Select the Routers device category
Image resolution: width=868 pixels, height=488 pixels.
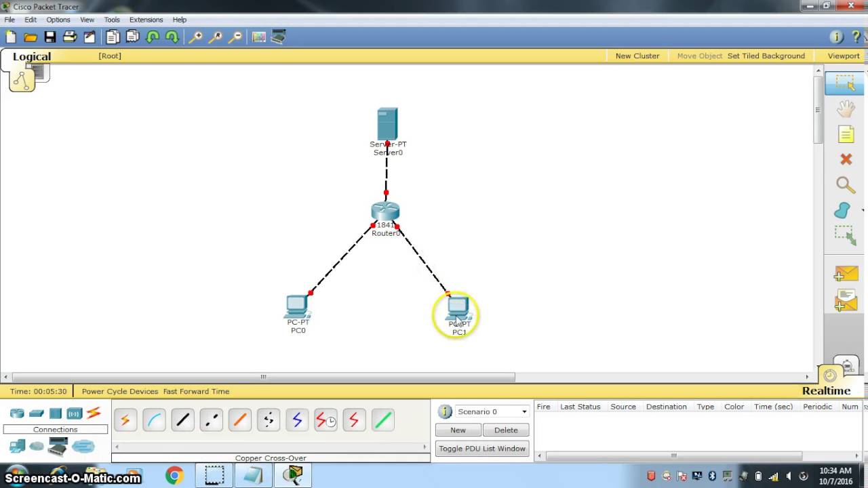pos(17,413)
